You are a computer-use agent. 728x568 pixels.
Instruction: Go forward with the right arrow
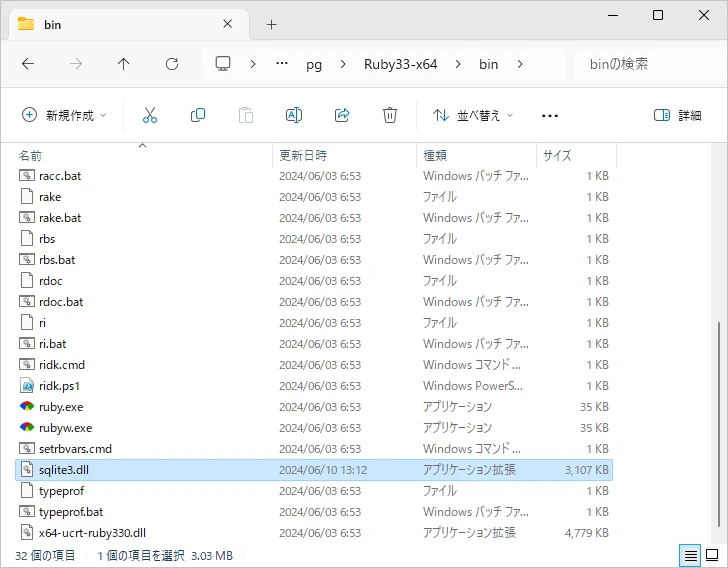pos(76,64)
